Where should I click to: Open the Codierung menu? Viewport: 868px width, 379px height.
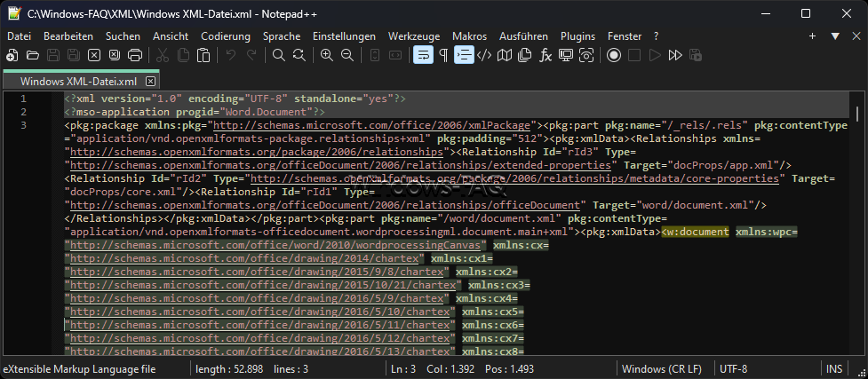pyautogui.click(x=226, y=36)
